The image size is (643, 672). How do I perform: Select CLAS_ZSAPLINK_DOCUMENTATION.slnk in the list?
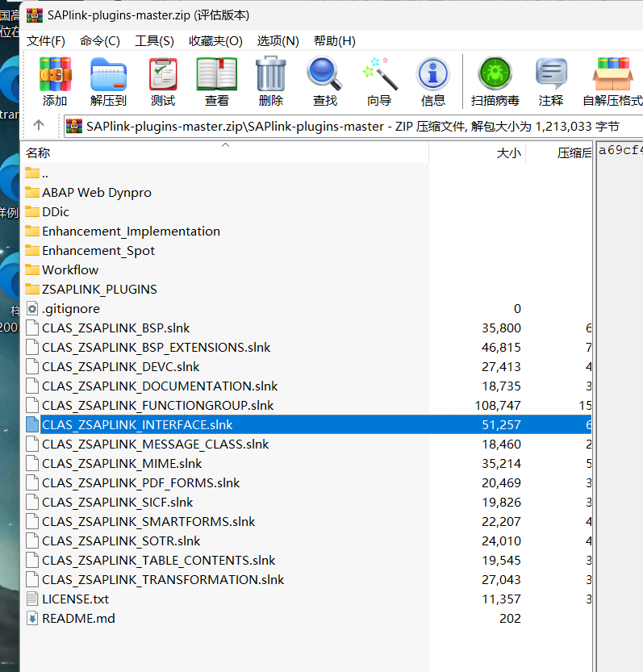pyautogui.click(x=160, y=386)
